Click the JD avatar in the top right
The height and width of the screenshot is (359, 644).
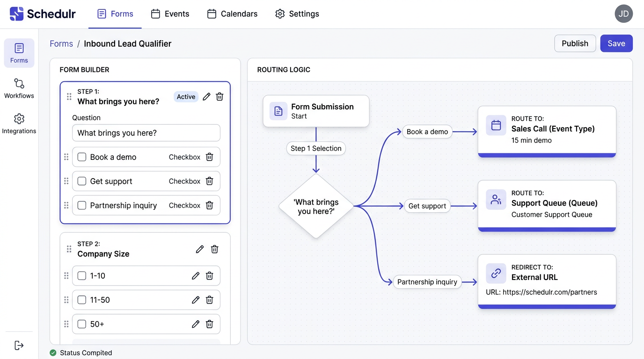click(x=623, y=14)
